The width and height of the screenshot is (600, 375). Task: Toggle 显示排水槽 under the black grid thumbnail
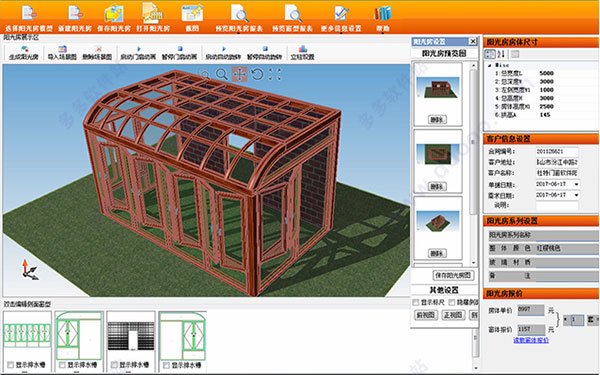114,365
